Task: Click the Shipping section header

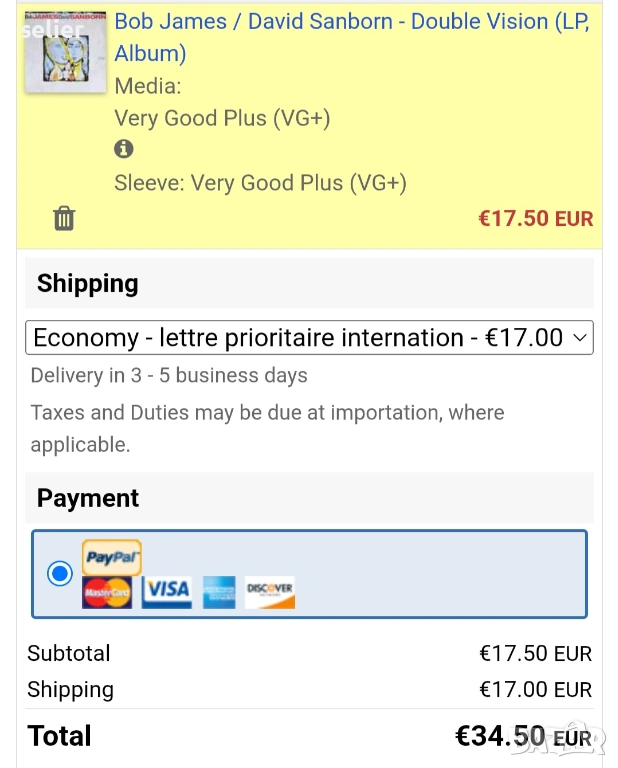Action: click(x=88, y=283)
